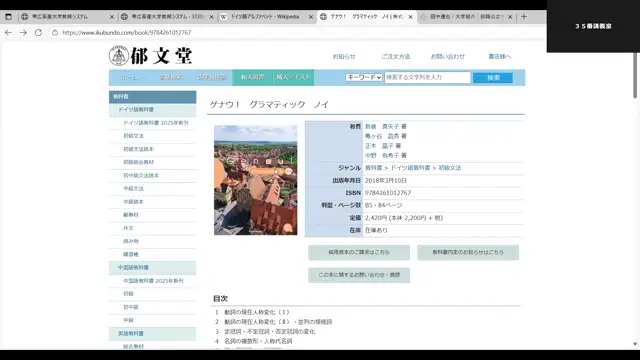Open ドイツ語教科書 in the ジャンル breadcrumb
Image resolution: width=640 pixels, height=360 pixels.
(410, 168)
